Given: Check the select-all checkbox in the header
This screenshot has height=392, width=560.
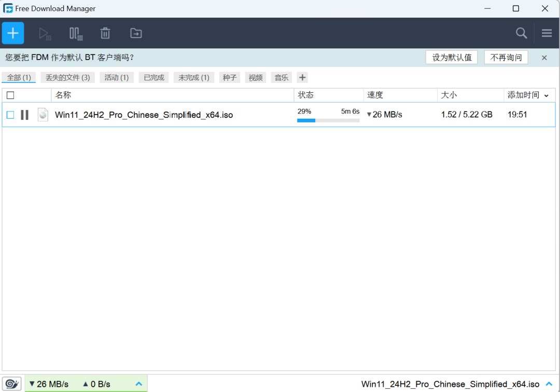Looking at the screenshot, I should [x=10, y=95].
